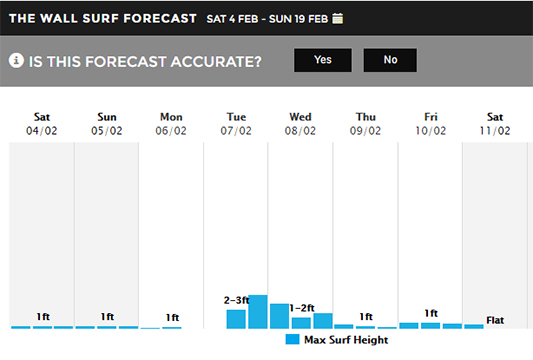Select the Tue 07/02 day header
This screenshot has height=360, width=533.
pyautogui.click(x=236, y=124)
